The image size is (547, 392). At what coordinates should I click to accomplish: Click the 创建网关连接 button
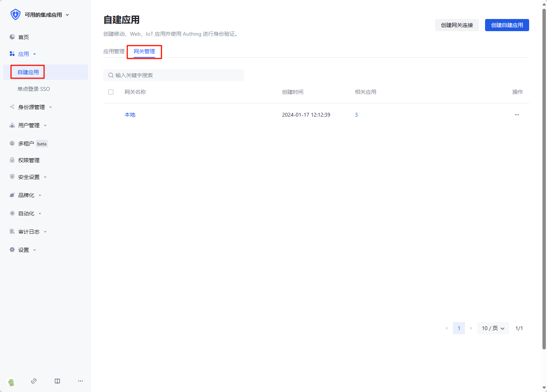coord(457,25)
